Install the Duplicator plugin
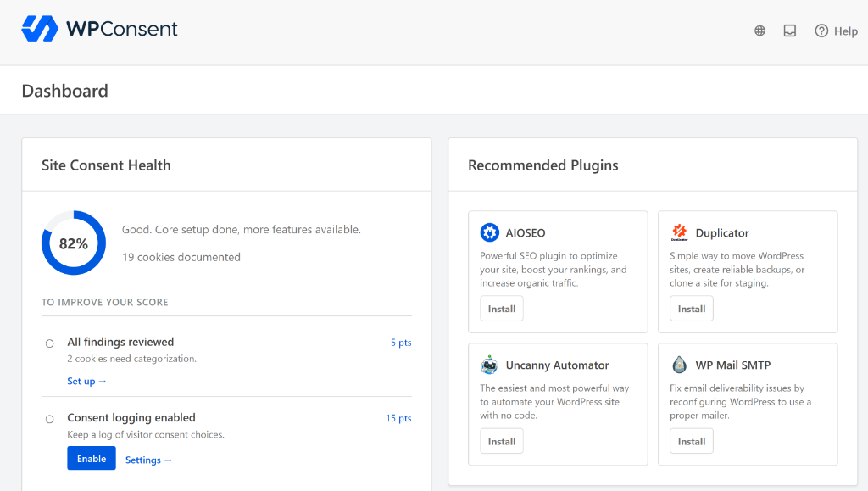868x491 pixels. (692, 309)
